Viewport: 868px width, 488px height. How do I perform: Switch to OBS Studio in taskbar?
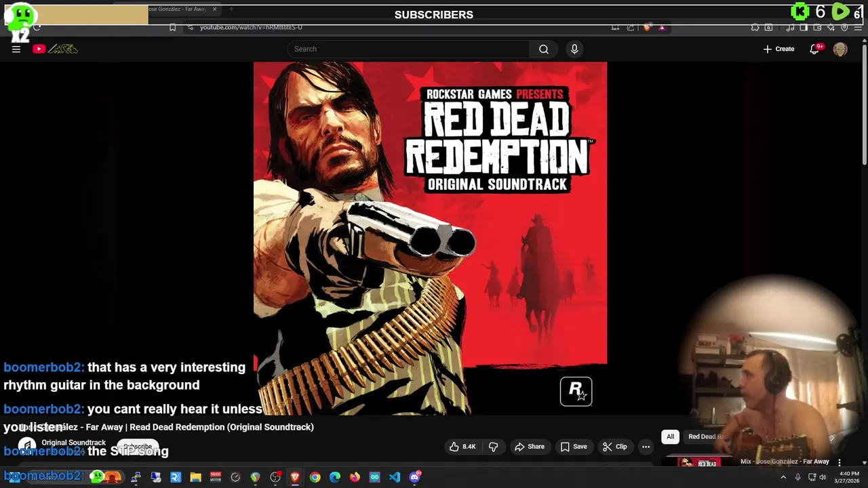[275, 477]
